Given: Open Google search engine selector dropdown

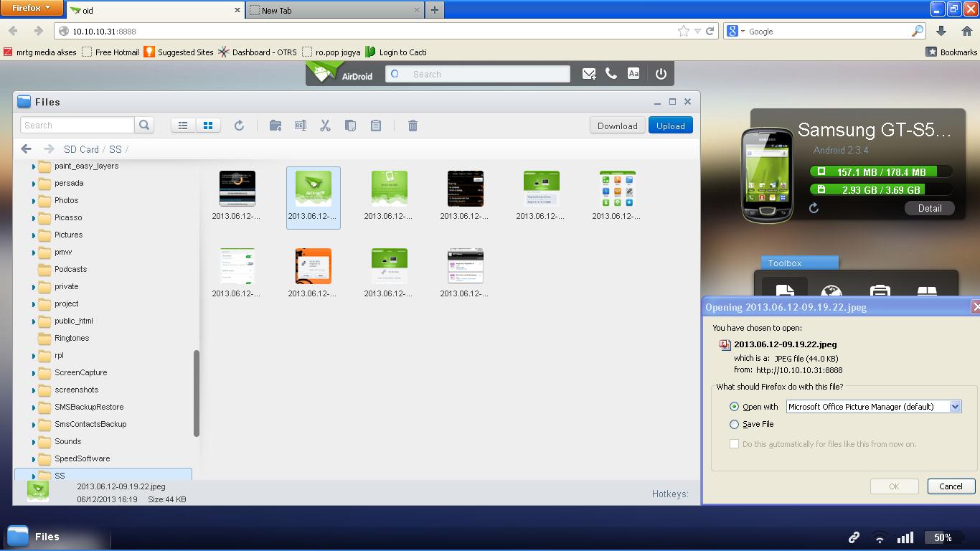Looking at the screenshot, I should pos(736,31).
